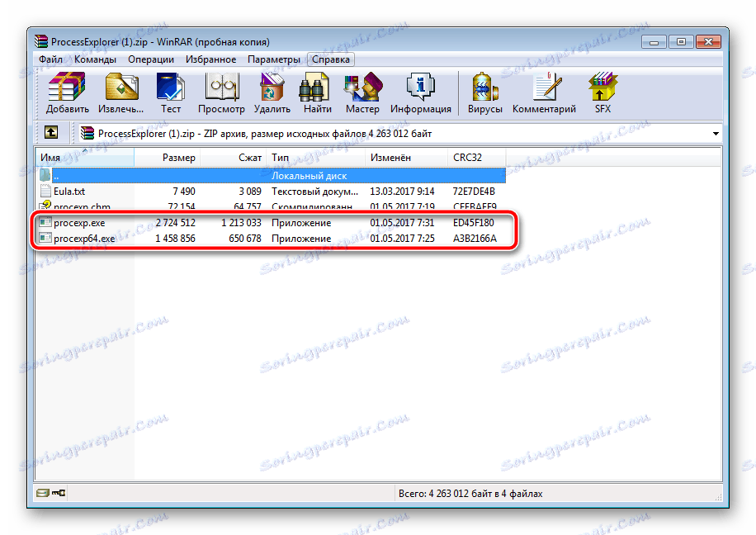The height and width of the screenshot is (535, 756).
Task: Select the procexp.exe file name
Action: pyautogui.click(x=79, y=223)
